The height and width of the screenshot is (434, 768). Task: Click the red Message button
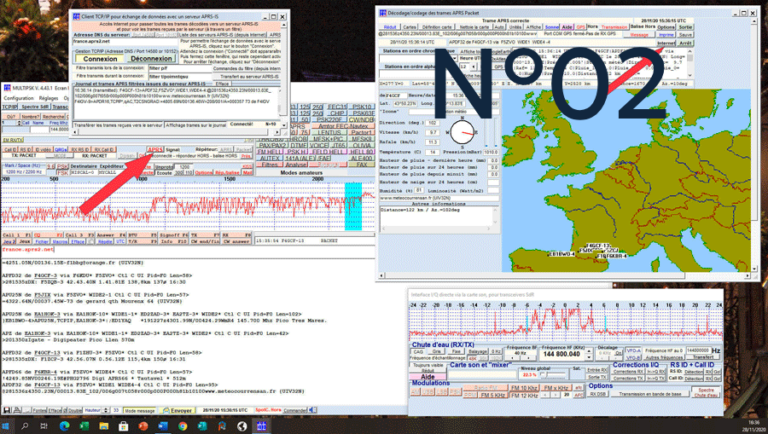(639, 35)
